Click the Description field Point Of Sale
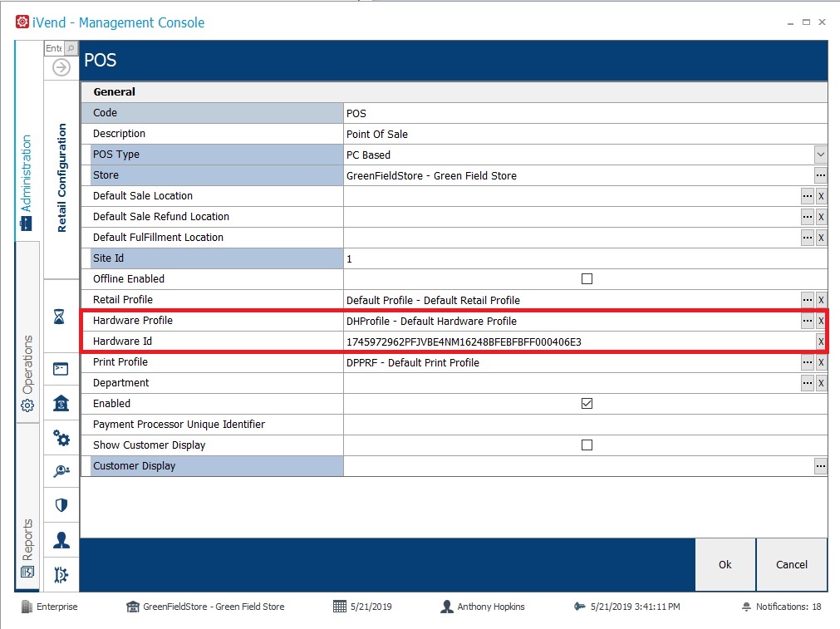This screenshot has width=840, height=629. [x=585, y=134]
